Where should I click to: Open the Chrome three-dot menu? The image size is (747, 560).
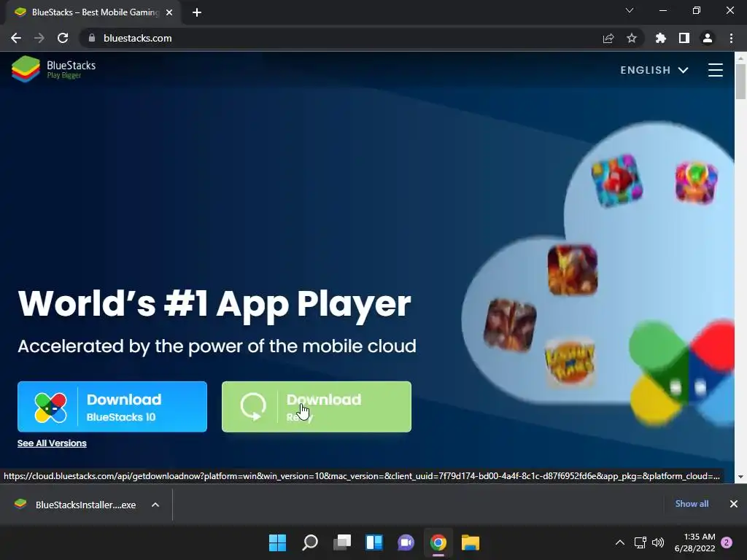[731, 38]
